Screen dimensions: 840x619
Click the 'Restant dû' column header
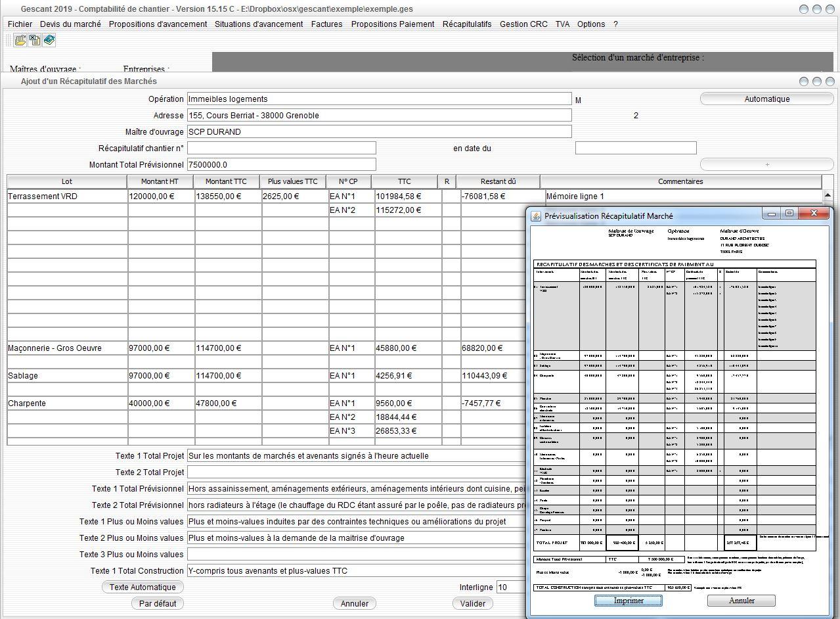click(498, 181)
